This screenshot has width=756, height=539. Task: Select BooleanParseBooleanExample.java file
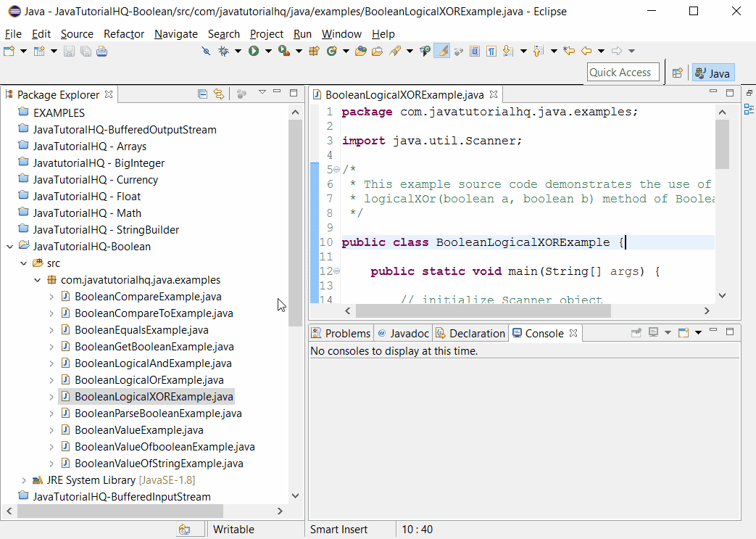[x=158, y=413]
